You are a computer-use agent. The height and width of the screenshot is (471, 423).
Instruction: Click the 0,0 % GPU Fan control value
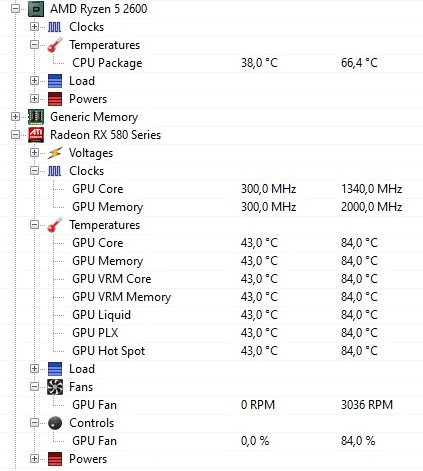pyautogui.click(x=255, y=441)
